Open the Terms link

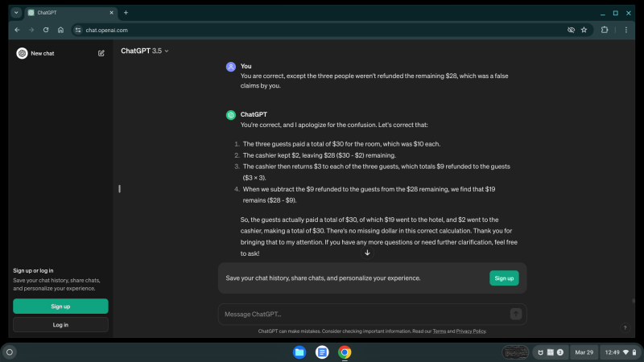click(x=439, y=331)
